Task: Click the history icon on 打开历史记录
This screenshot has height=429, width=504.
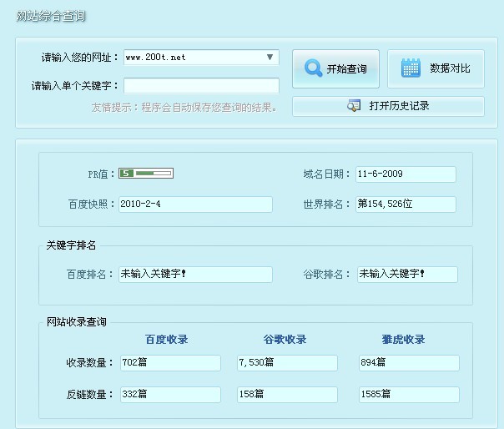Action: click(x=354, y=106)
